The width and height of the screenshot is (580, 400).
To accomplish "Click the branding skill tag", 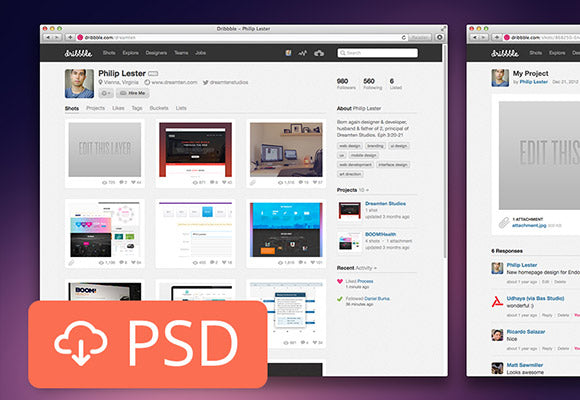I will (375, 146).
